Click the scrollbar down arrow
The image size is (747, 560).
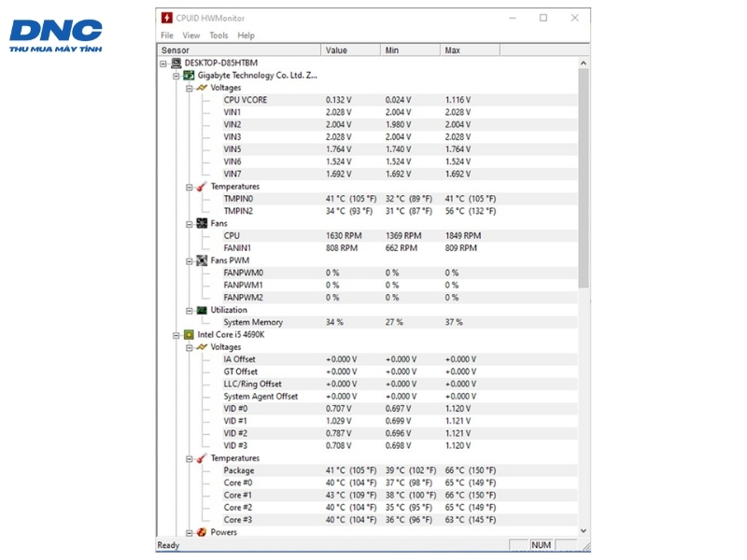coord(584,530)
